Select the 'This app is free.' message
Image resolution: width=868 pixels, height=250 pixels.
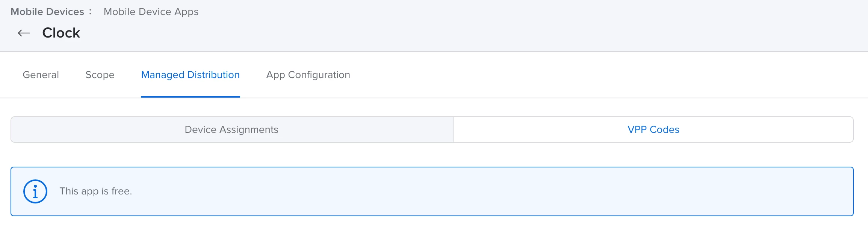[x=96, y=191]
